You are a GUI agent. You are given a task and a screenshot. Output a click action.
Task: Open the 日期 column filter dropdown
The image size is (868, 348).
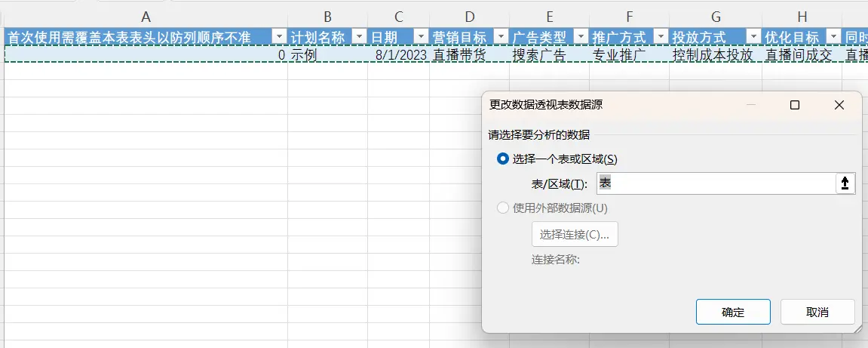[421, 37]
